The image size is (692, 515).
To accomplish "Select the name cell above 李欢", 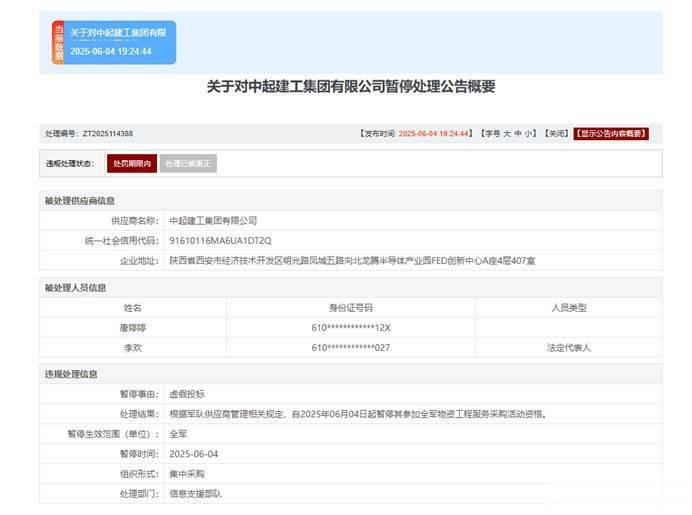I will click(x=132, y=328).
